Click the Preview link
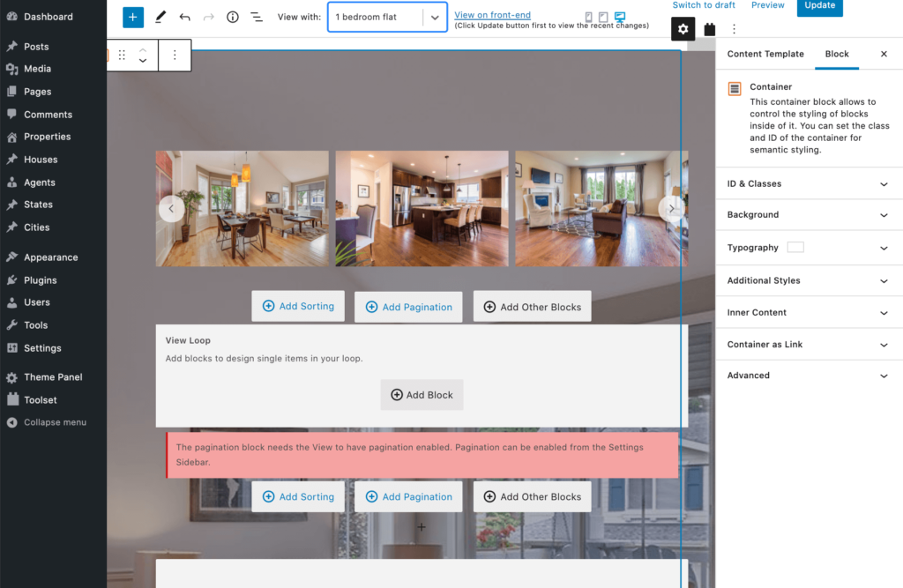This screenshot has height=588, width=903. click(x=768, y=5)
